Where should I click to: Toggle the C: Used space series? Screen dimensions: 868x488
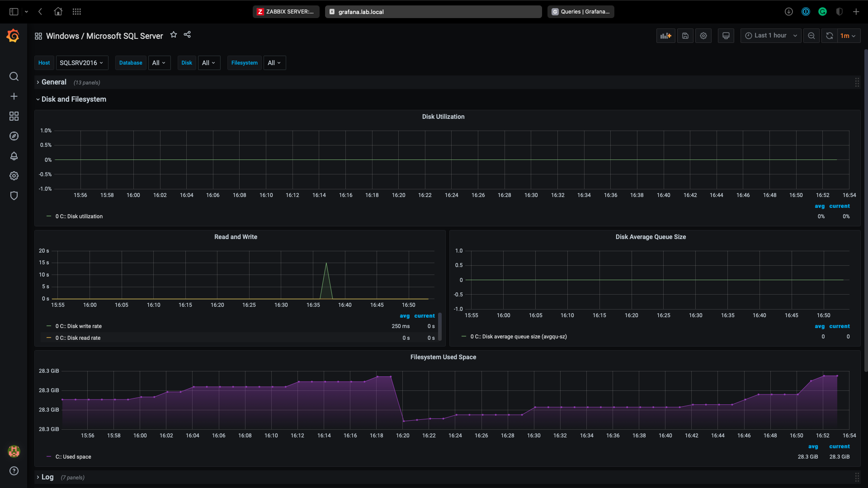73,457
